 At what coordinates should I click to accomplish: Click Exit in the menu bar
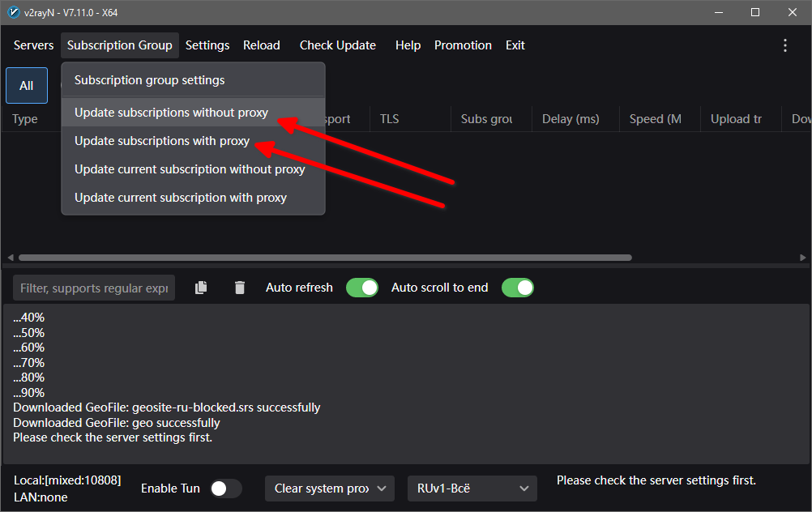(515, 45)
